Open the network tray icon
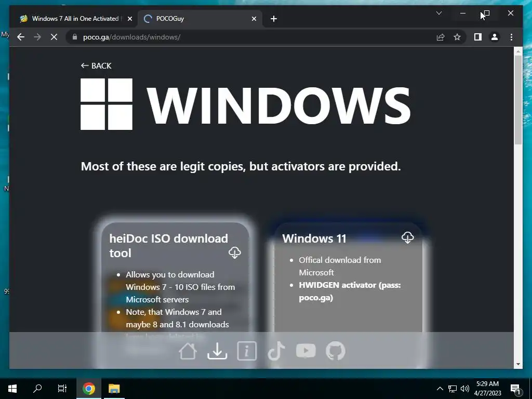Screen dimensions: 532x399 (x=453, y=389)
